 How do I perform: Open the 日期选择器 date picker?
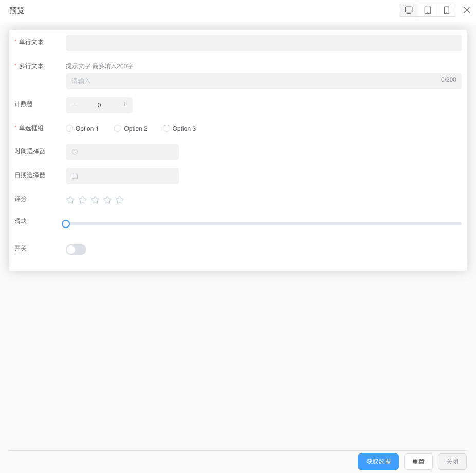(122, 176)
